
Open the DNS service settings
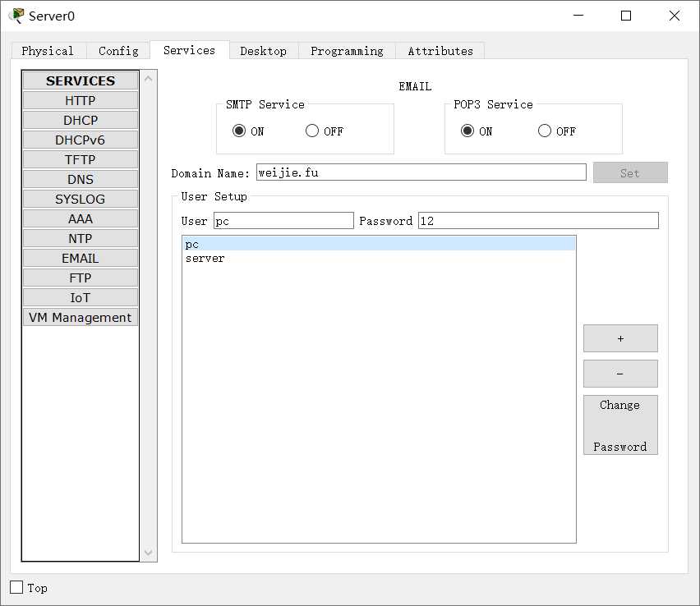tap(81, 179)
